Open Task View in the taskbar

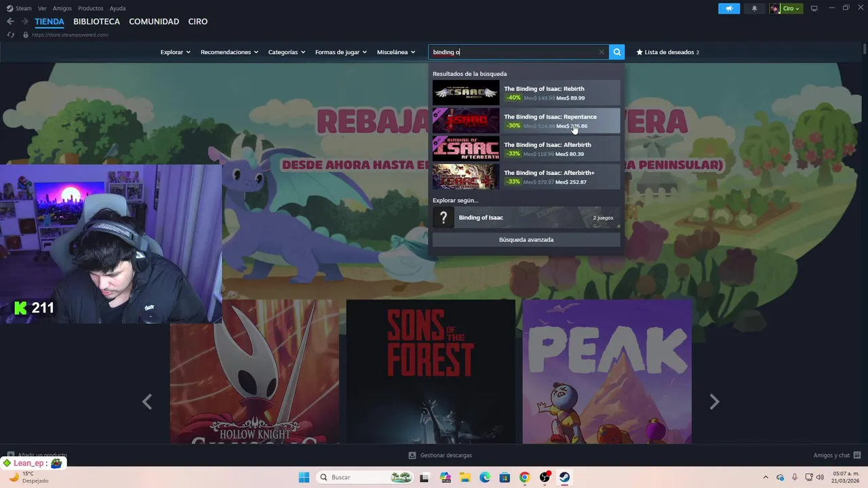coord(425,477)
